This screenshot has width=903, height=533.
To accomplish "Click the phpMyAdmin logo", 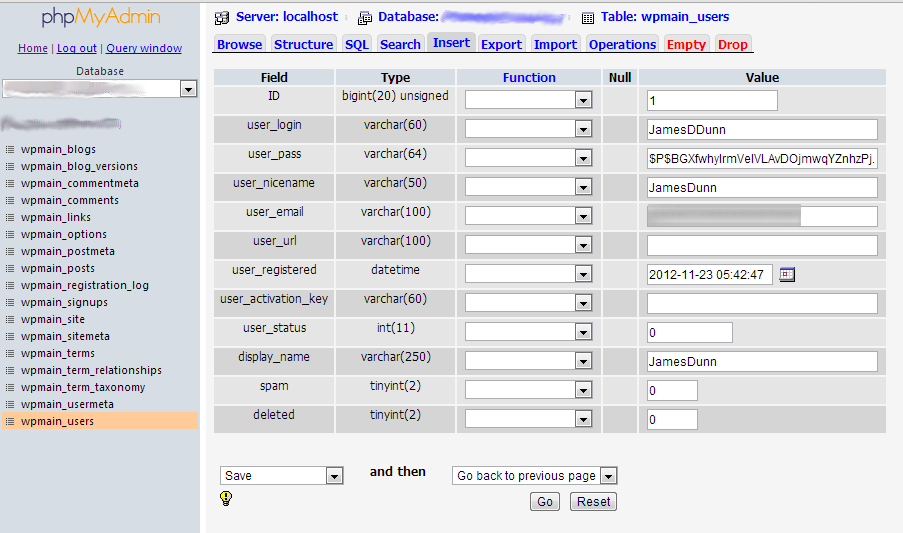I will click(101, 17).
